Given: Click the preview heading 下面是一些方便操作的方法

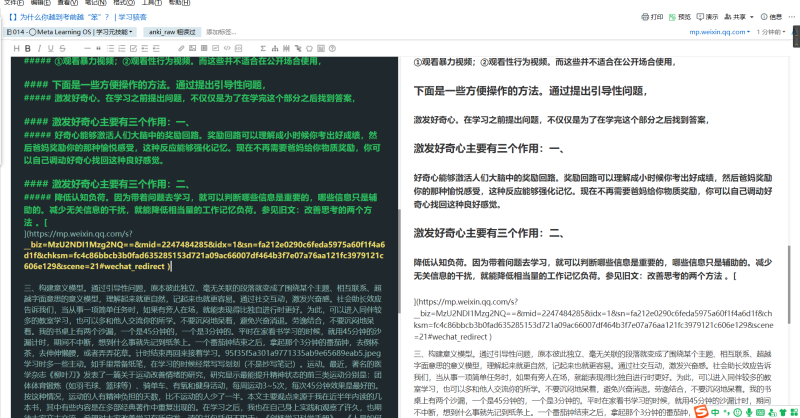Looking at the screenshot, I should click(531, 91).
